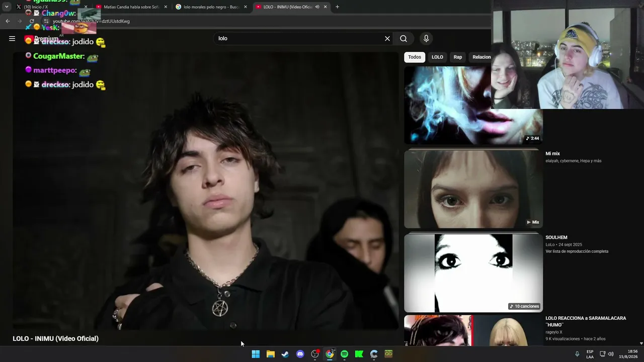Switch to the 'Inicio / X' tab
644x362 pixels.
[x=52, y=7]
